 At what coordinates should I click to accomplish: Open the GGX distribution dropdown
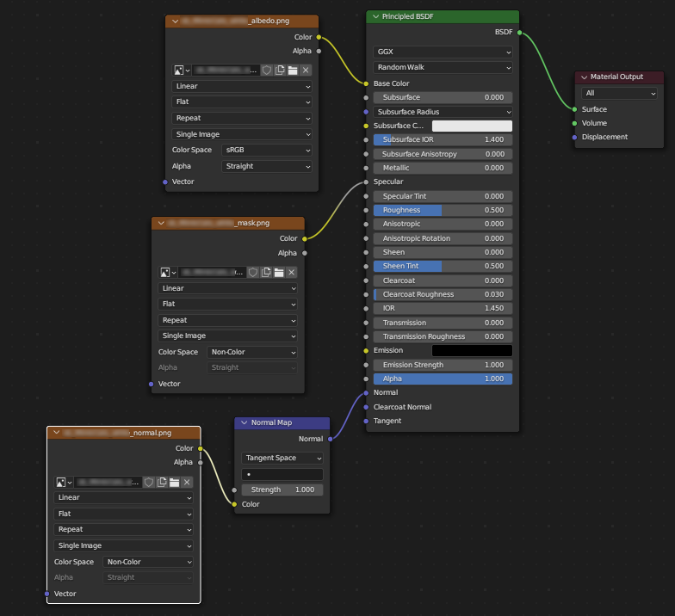pyautogui.click(x=443, y=52)
